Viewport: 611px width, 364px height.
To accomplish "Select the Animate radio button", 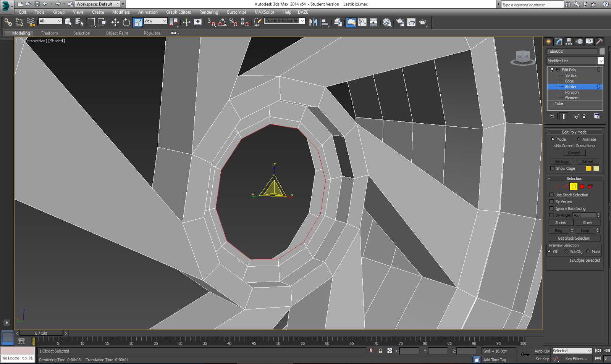I will click(579, 139).
